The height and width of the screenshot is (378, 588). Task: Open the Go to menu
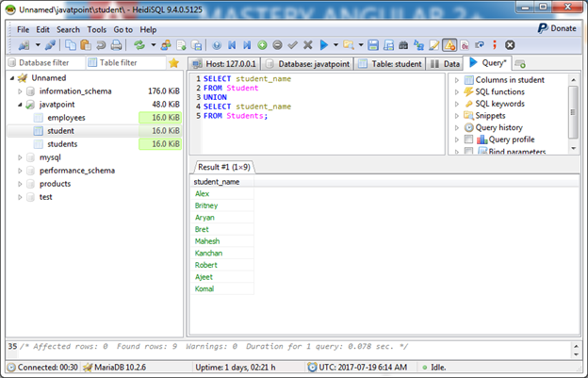(123, 29)
